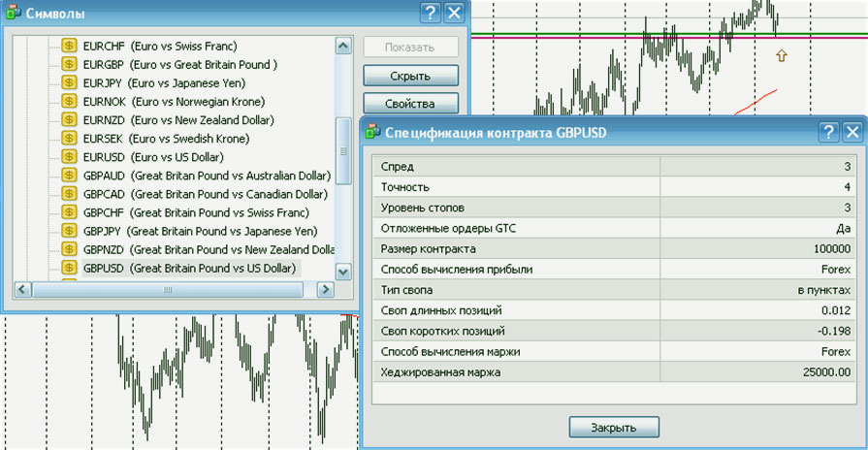
Task: Click the symbol icon next to GBPAUD
Action: (69, 176)
